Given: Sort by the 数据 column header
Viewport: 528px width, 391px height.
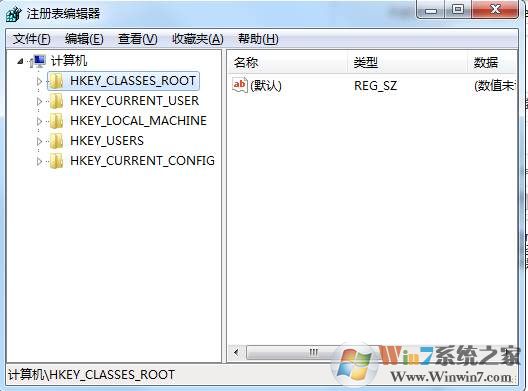Looking at the screenshot, I should 492,62.
